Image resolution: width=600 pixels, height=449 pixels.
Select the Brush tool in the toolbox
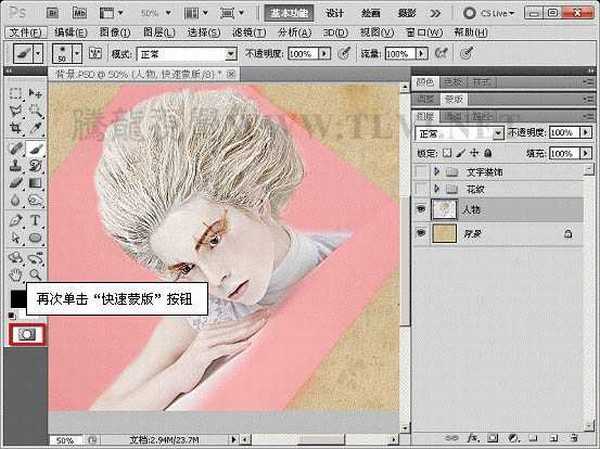click(x=34, y=147)
